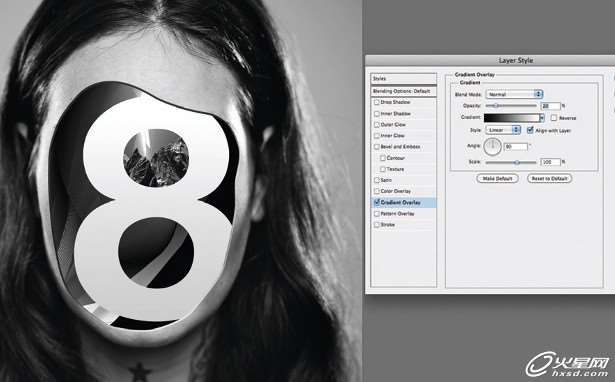Open the gradient Style dropdown
This screenshot has width=615, height=382.
(x=503, y=130)
